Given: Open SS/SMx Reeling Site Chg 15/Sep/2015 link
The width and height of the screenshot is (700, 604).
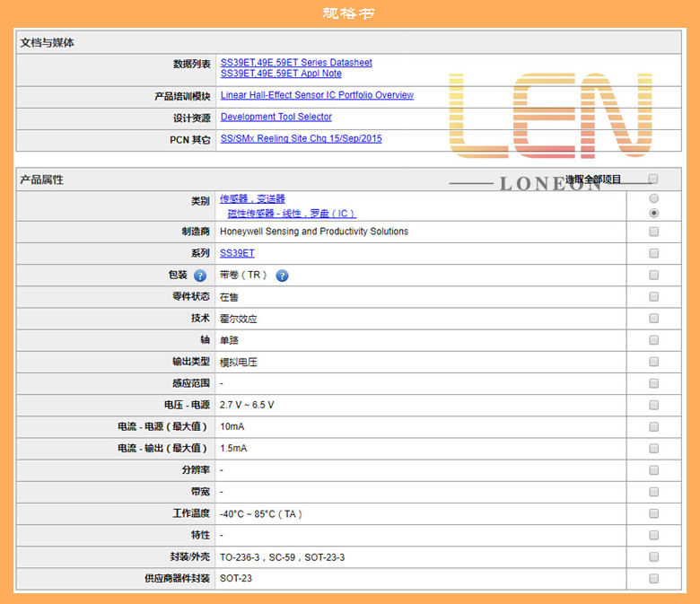Looking at the screenshot, I should pos(301,138).
